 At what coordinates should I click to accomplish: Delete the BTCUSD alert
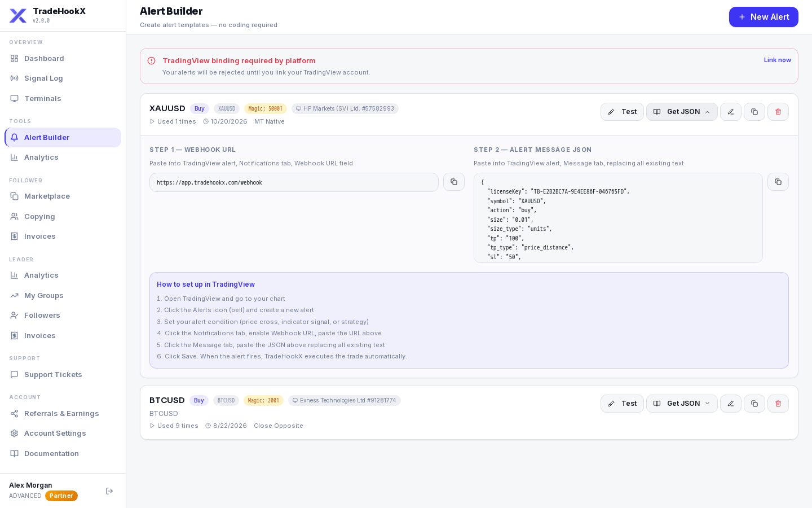778,404
